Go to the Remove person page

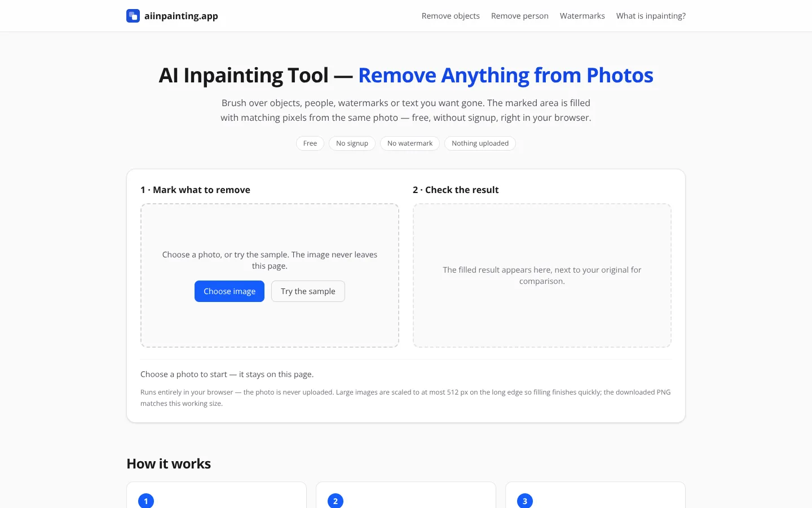(x=520, y=16)
